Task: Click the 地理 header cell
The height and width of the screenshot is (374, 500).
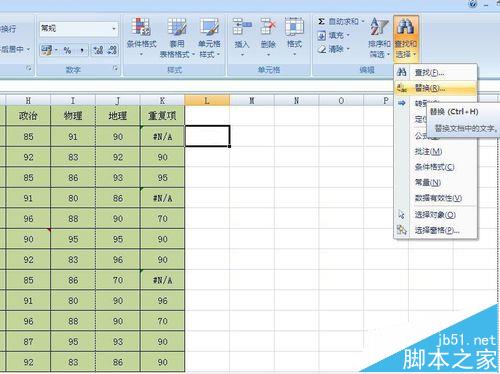Action: point(118,116)
